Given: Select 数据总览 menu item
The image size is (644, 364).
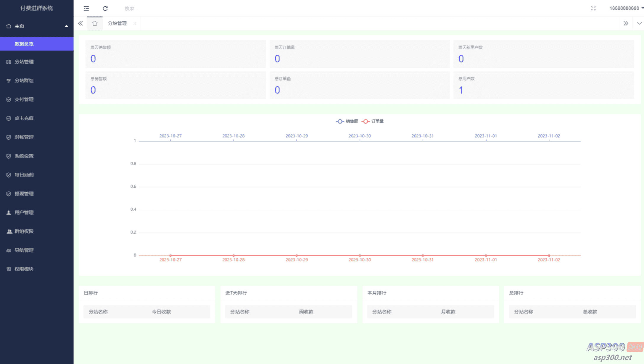Looking at the screenshot, I should tap(24, 44).
